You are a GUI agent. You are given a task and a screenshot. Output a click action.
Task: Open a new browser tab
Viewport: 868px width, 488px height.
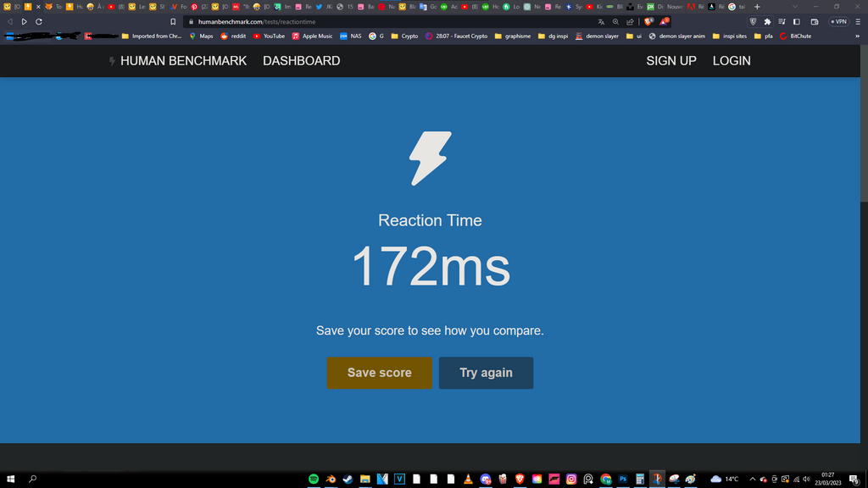point(757,7)
